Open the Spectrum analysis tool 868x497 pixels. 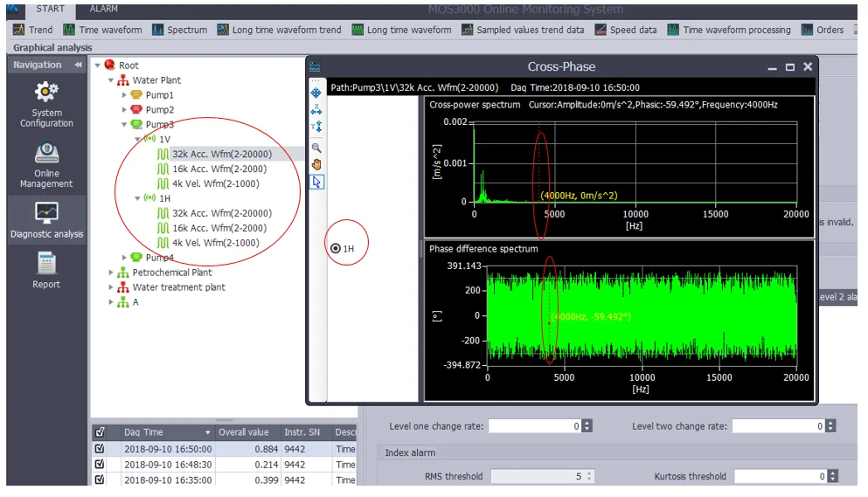[x=179, y=30]
